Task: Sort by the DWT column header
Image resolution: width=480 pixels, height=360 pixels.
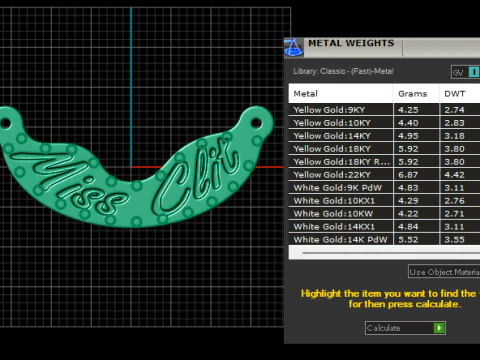Action: click(460, 94)
